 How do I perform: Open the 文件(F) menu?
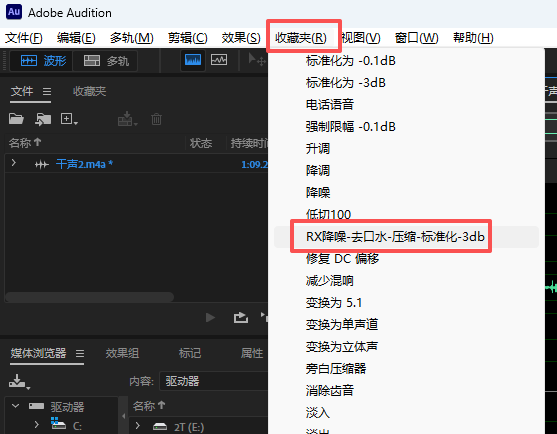coord(23,38)
